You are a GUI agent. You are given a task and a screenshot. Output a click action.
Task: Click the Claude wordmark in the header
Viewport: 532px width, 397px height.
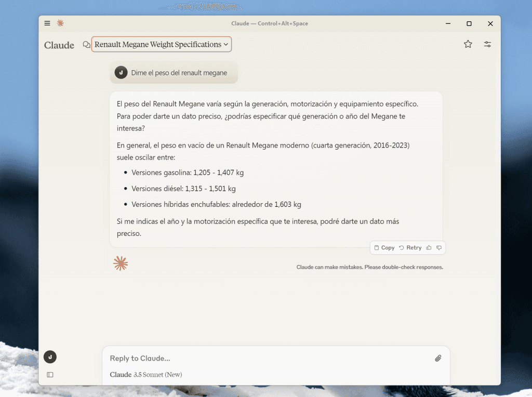point(59,45)
